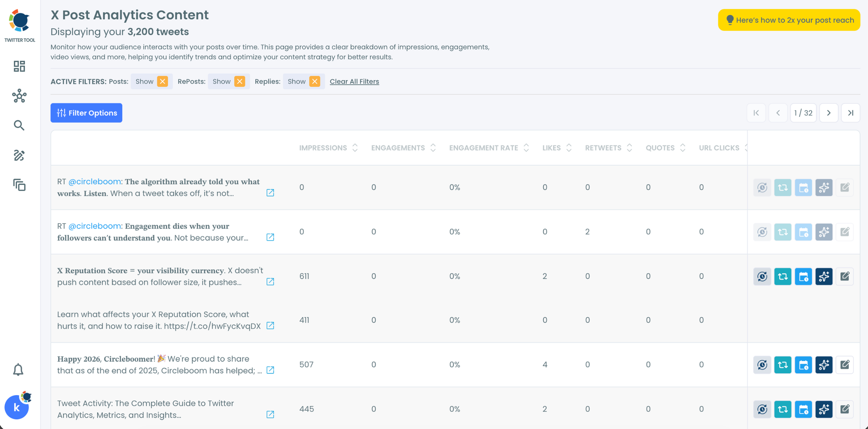The width and height of the screenshot is (868, 429).
Task: Remove the Replies Show filter
Action: [x=315, y=82]
